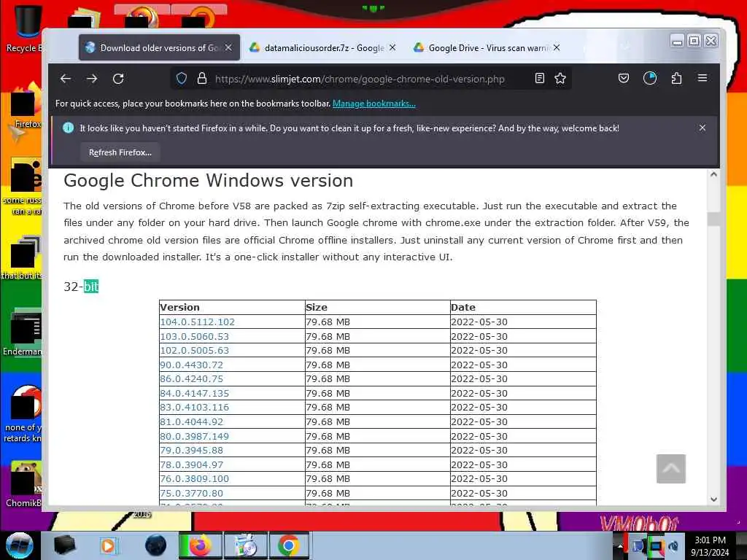Click the vertical scrollbar thumb
747x560 pixels.
pyautogui.click(x=713, y=219)
